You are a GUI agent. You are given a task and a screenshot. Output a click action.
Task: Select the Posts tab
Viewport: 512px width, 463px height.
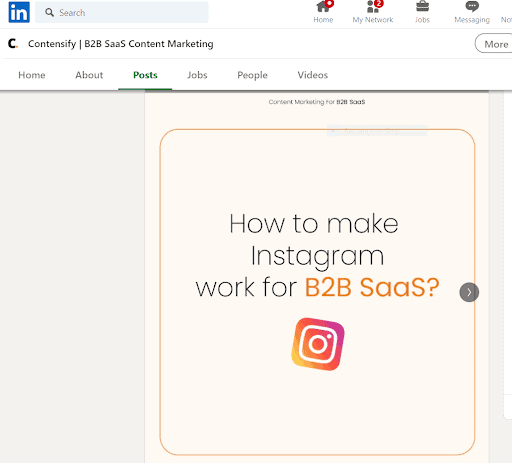(145, 75)
